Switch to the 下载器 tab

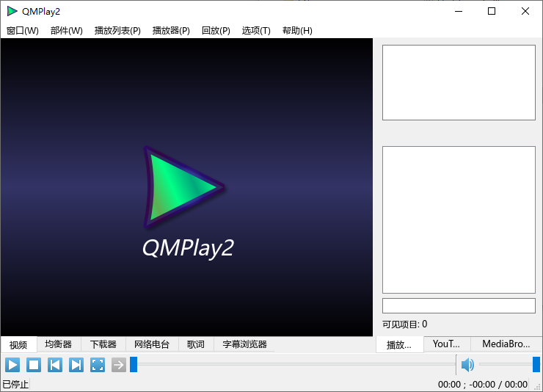click(103, 344)
